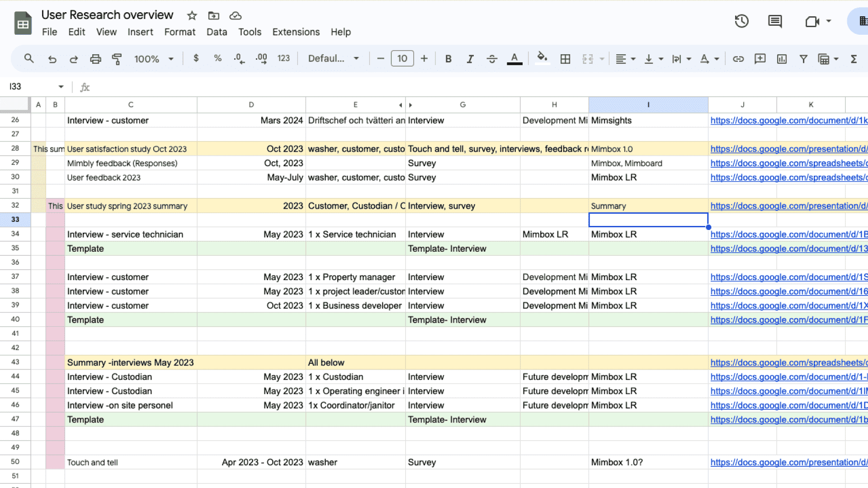Open the Insert menu

coord(140,32)
